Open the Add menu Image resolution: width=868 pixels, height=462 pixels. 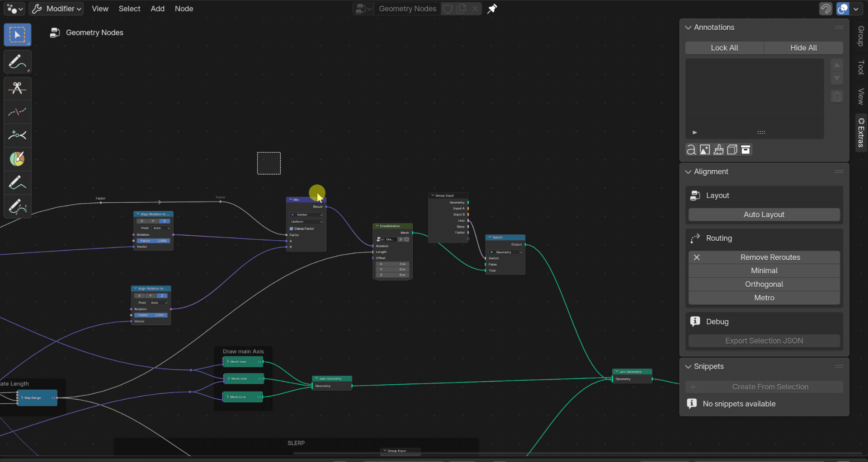coord(157,9)
